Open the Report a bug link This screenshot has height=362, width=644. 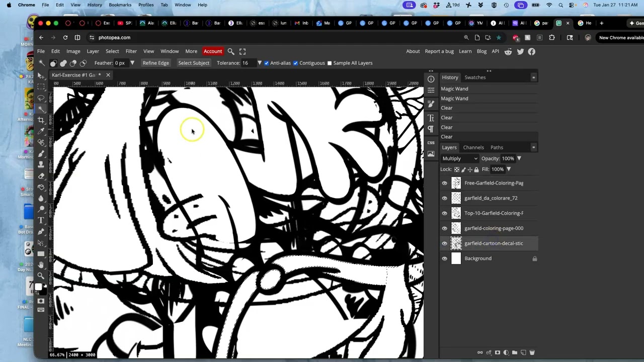[439, 51]
